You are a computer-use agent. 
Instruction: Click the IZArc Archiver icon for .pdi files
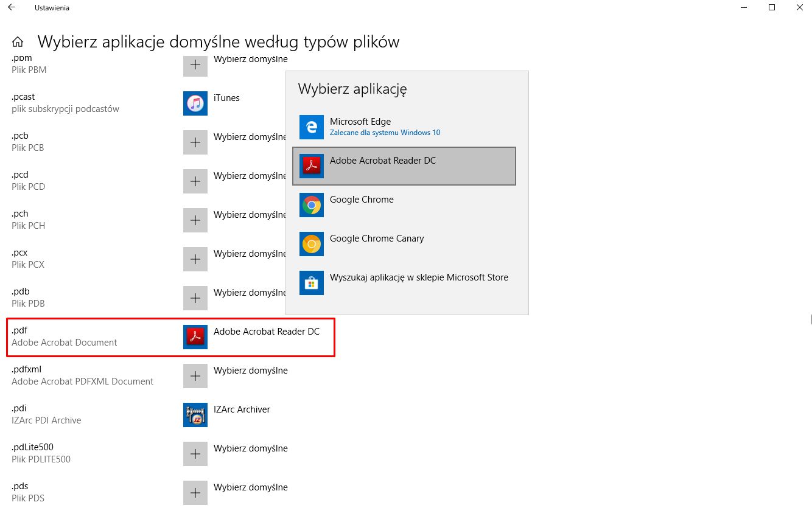(x=195, y=415)
